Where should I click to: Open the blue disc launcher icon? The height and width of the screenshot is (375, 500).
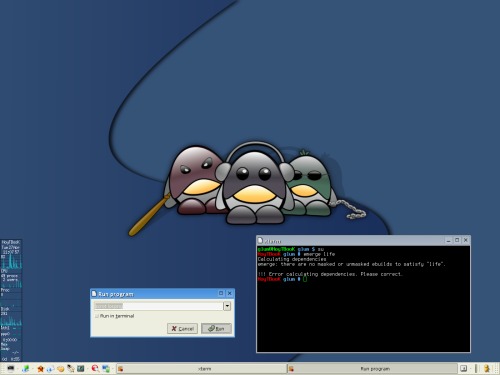(x=50, y=369)
